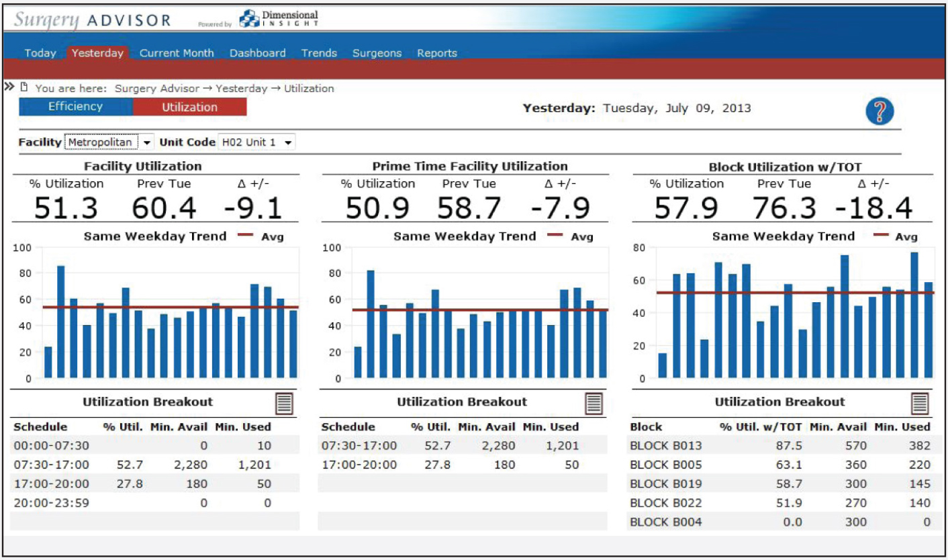Select the red Utilization view button
This screenshot has width=948, height=560.
coord(189,107)
